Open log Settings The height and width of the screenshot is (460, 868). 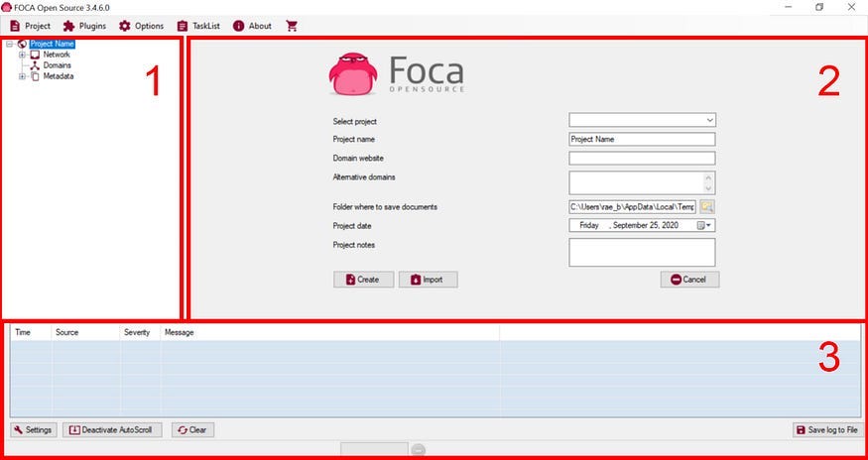[33, 430]
